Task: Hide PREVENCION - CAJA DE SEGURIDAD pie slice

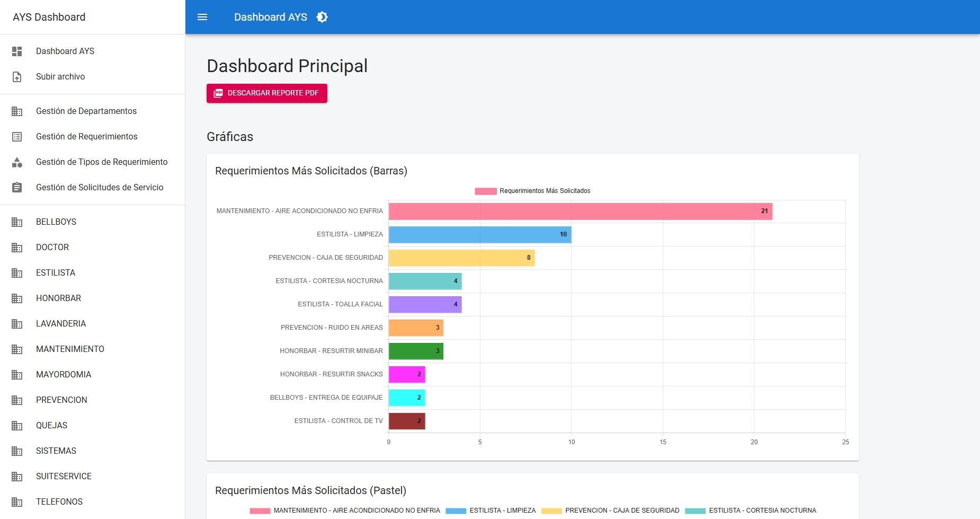Action: point(611,511)
